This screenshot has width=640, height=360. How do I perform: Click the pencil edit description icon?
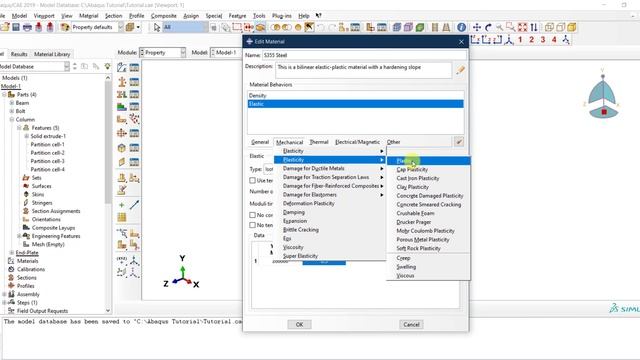pos(460,70)
